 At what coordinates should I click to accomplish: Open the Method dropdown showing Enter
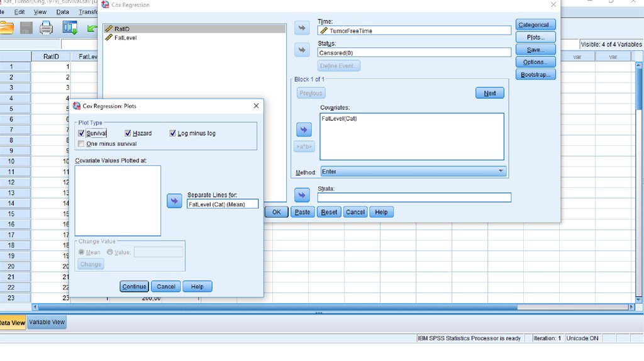413,171
